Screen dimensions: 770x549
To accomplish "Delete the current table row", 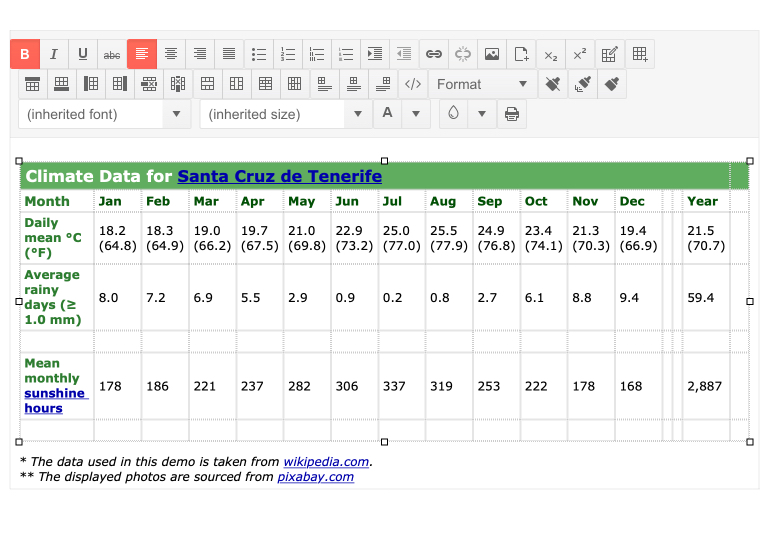I will [149, 84].
